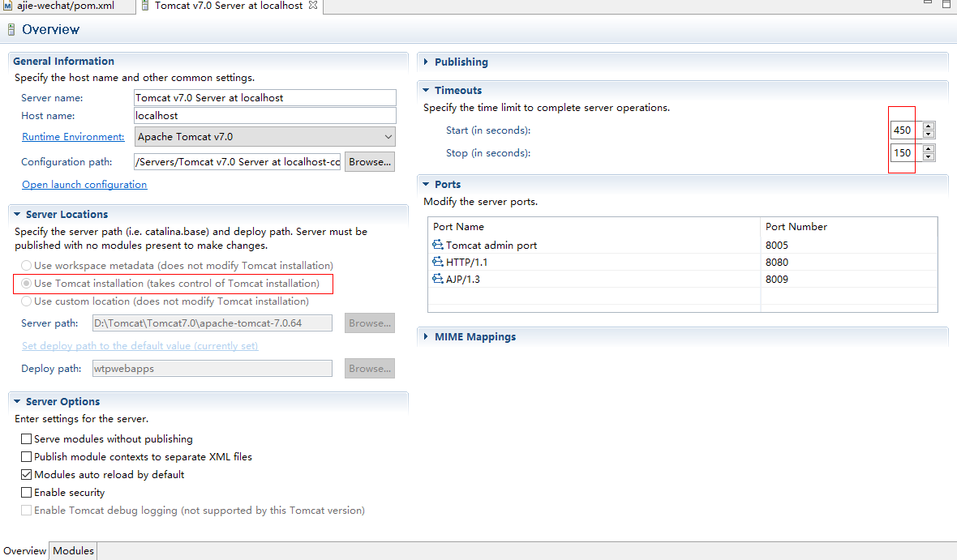
Task: Expand the Publishing section
Action: pos(426,62)
